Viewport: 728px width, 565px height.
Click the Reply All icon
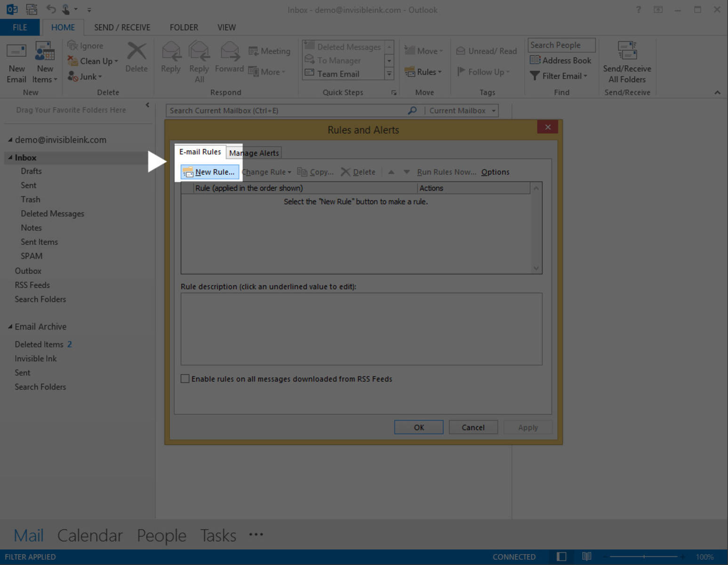(x=199, y=51)
